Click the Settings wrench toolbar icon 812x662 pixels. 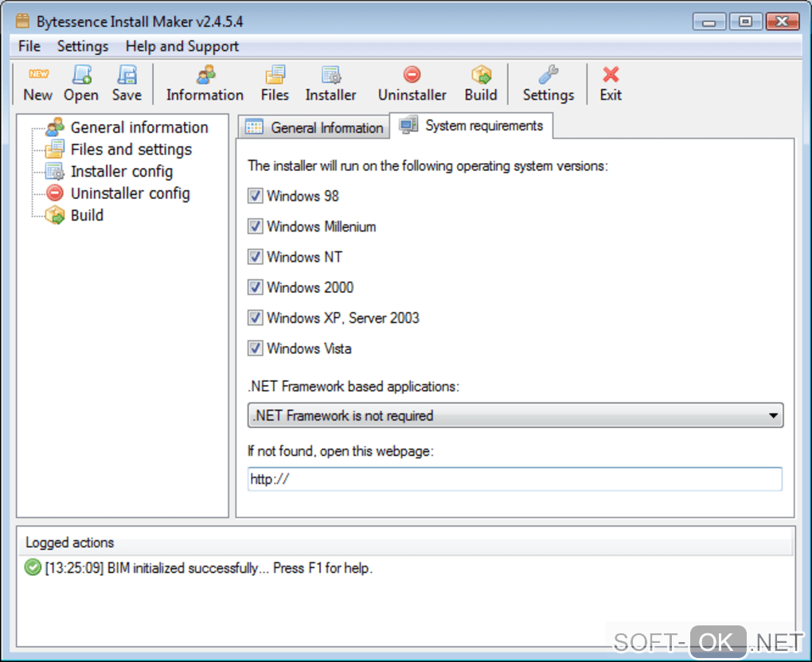(548, 74)
